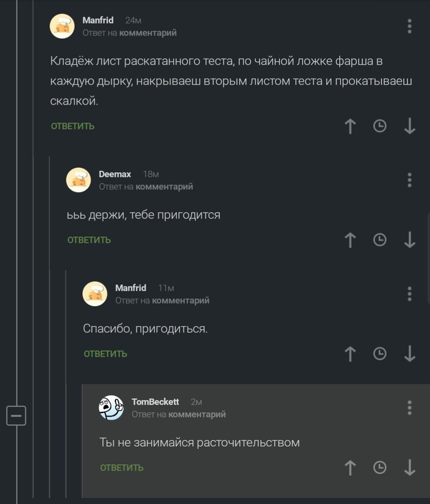The image size is (430, 504).
Task: Click ОТВЕТИТЬ under Manfrid's first comment
Action: pyautogui.click(x=72, y=125)
